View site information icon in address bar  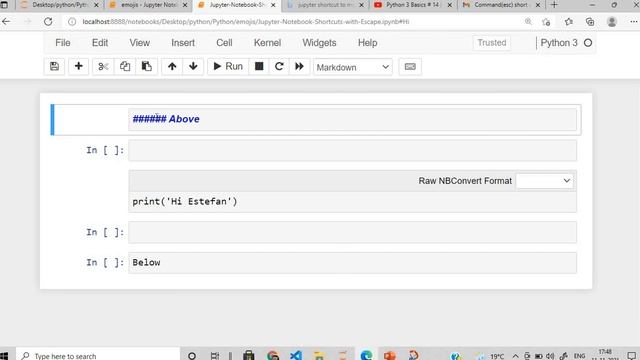tap(72, 22)
